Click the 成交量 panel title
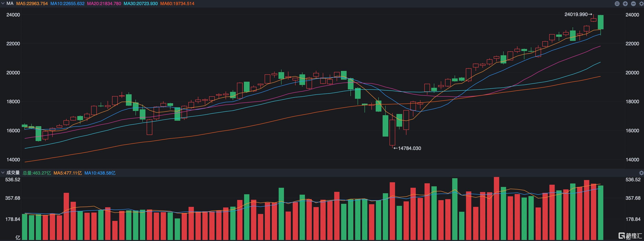Viewport: 644px width, 241px height. 13,173
